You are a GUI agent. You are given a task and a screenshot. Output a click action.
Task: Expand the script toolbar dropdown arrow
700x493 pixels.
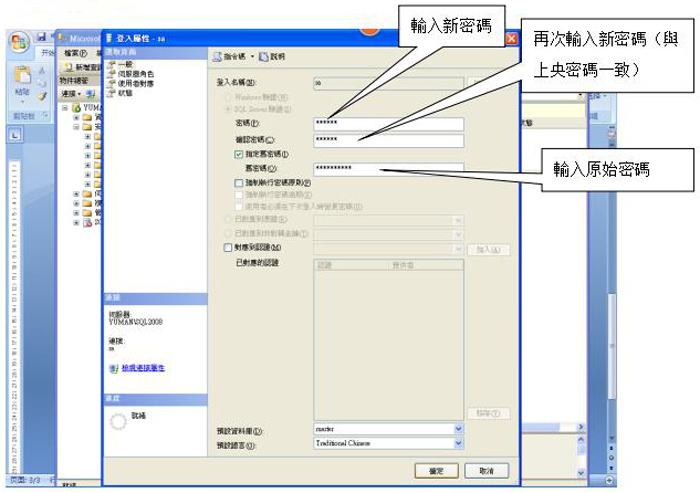[x=252, y=55]
